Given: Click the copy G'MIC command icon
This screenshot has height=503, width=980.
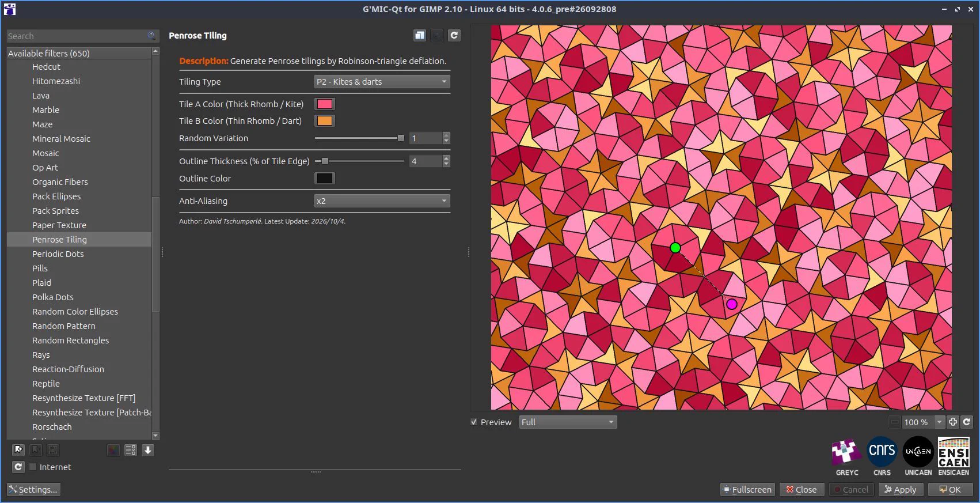Looking at the screenshot, I should click(x=420, y=35).
